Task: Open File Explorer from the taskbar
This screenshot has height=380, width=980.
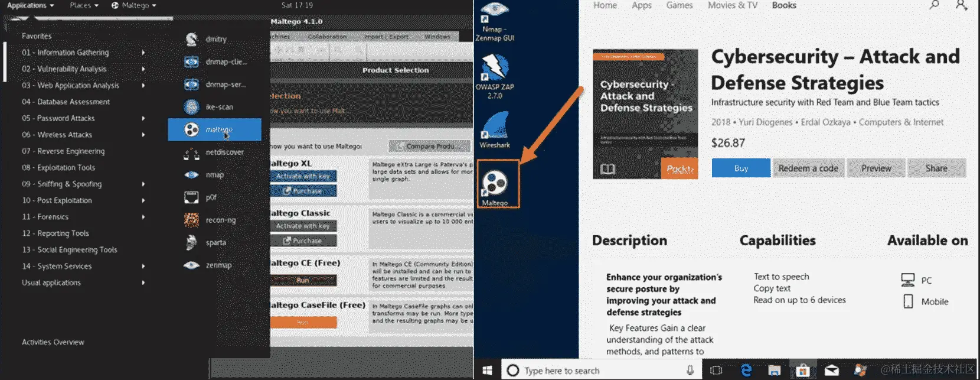Action: 775,370
